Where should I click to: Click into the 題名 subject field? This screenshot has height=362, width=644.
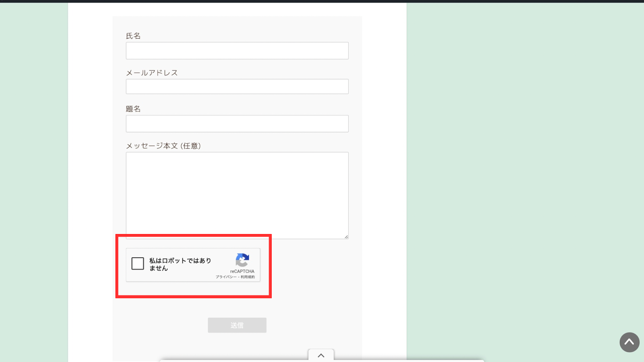[237, 124]
